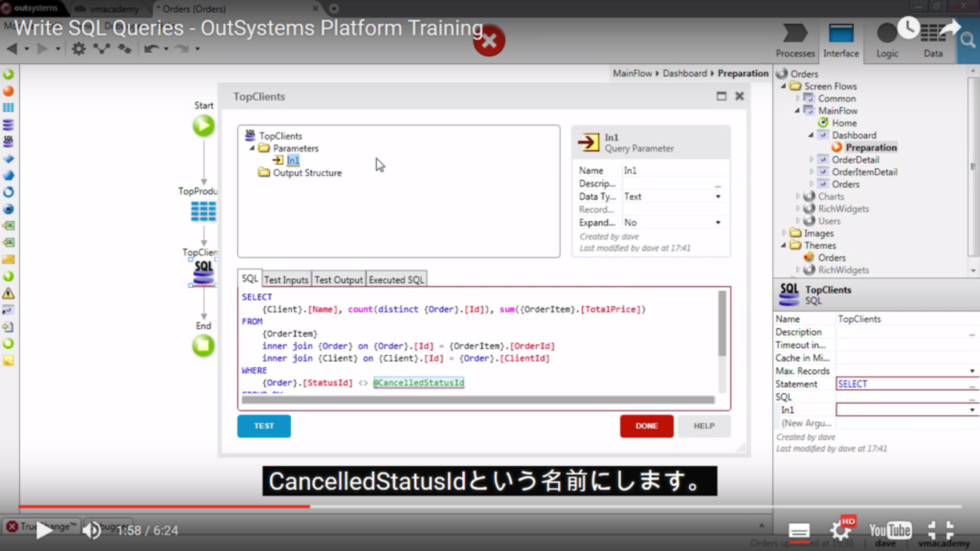Select the TopProducts aggregate node
This screenshot has width=980, height=551.
pos(203,211)
